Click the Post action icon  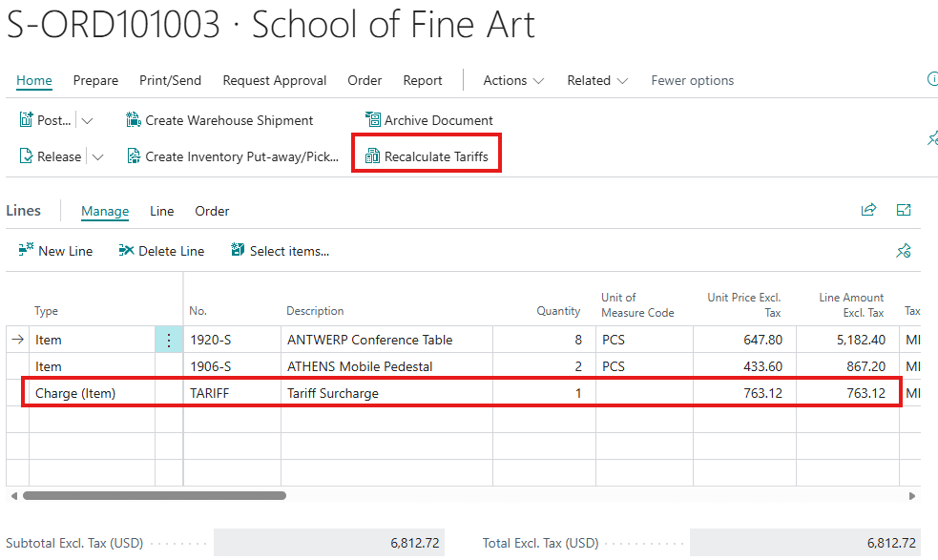(x=27, y=120)
